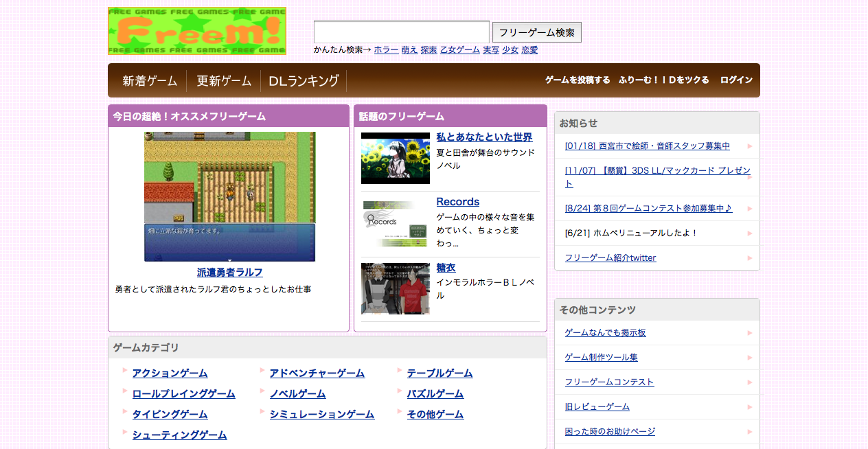Open the 糖衣 title link
868x449 pixels.
coord(446,268)
